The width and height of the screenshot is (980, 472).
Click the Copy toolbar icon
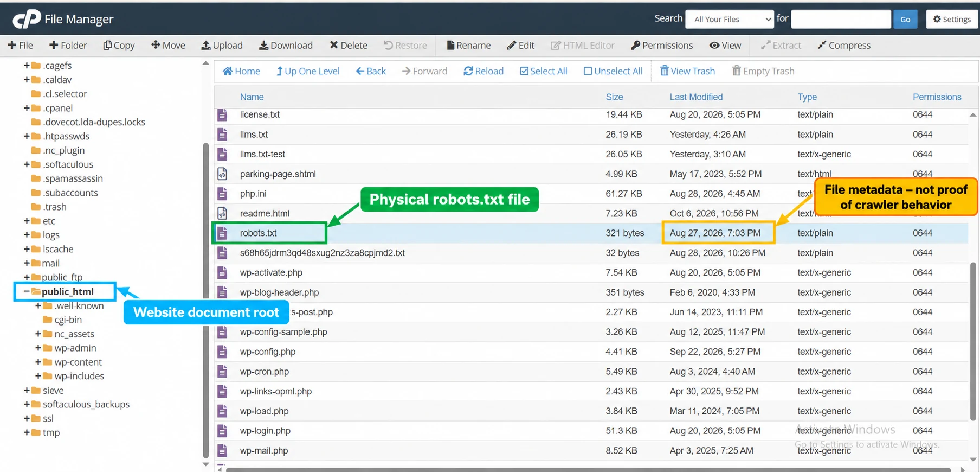pyautogui.click(x=119, y=46)
